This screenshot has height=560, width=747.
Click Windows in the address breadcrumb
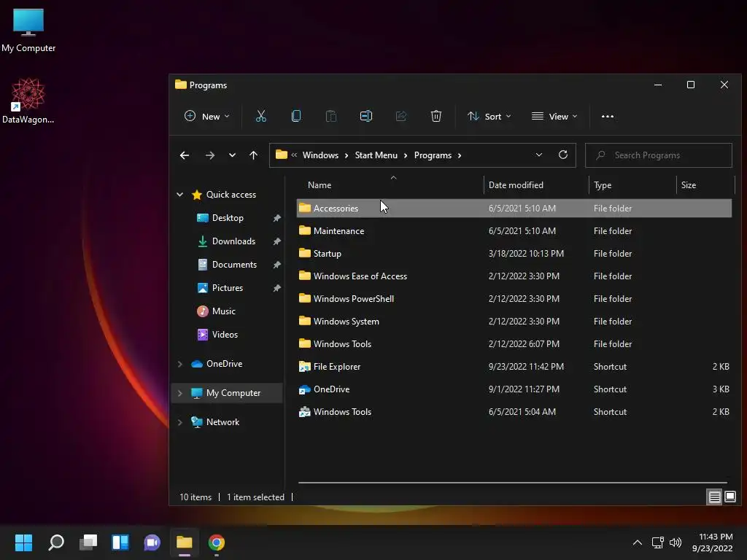[320, 155]
